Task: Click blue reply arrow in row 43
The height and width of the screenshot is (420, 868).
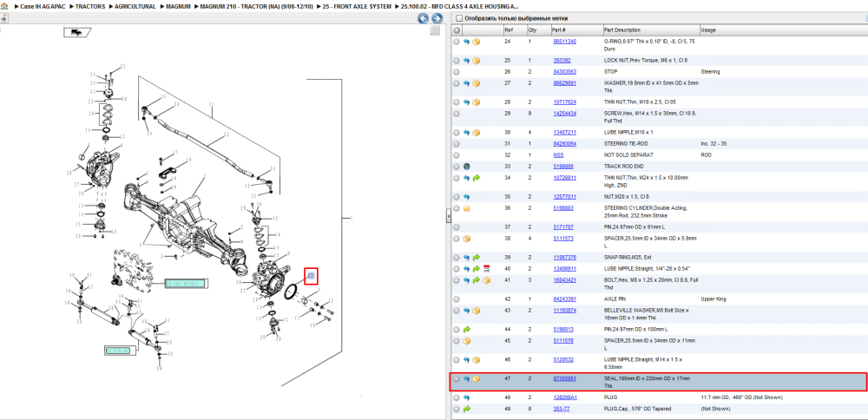Action: point(467,311)
